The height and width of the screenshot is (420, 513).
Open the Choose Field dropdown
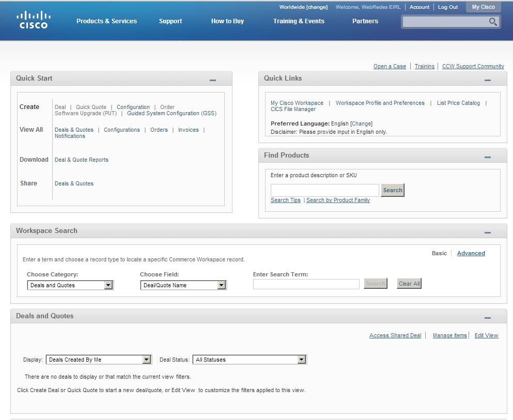[183, 285]
